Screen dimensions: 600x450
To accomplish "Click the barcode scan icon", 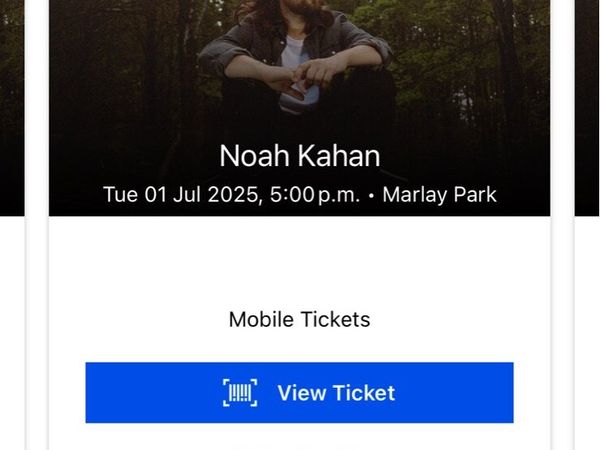I will point(240,393).
